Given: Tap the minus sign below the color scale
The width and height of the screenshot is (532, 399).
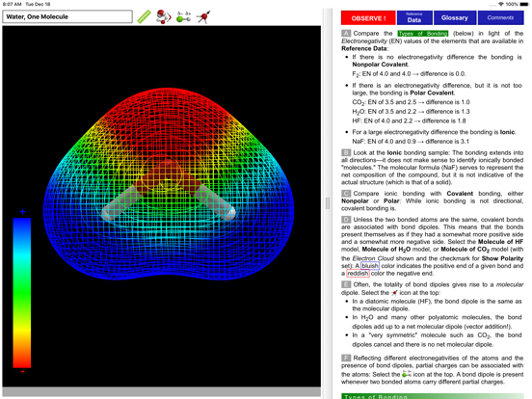Looking at the screenshot, I should coord(22,372).
